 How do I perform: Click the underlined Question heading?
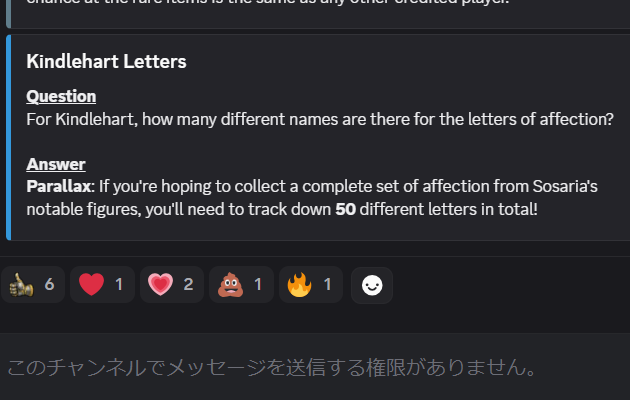click(61, 96)
